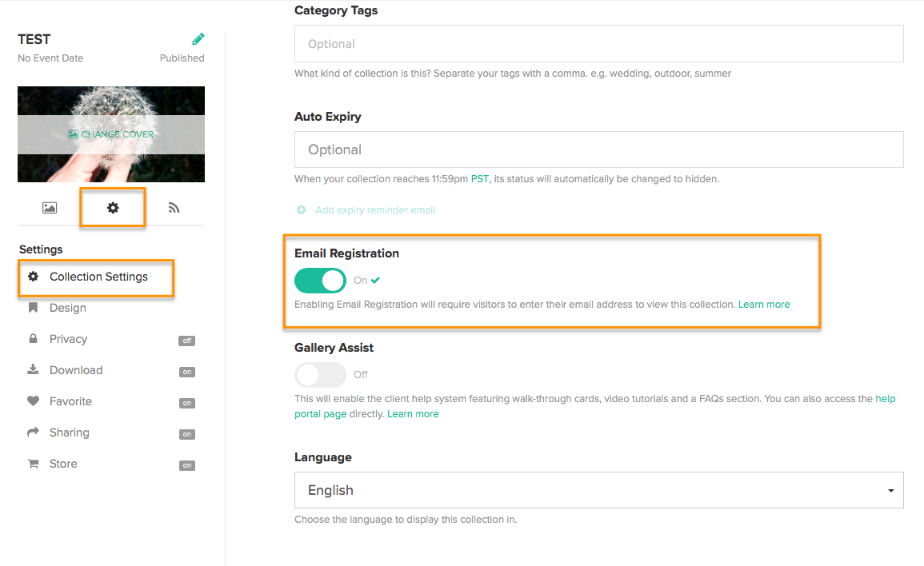Click the No Event Date text
This screenshot has height=566, width=924.
50,58
